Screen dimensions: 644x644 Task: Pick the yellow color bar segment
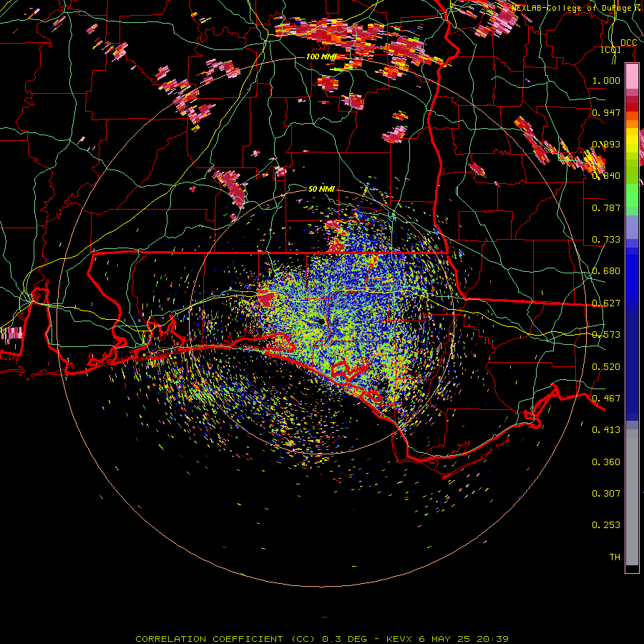coord(632,140)
